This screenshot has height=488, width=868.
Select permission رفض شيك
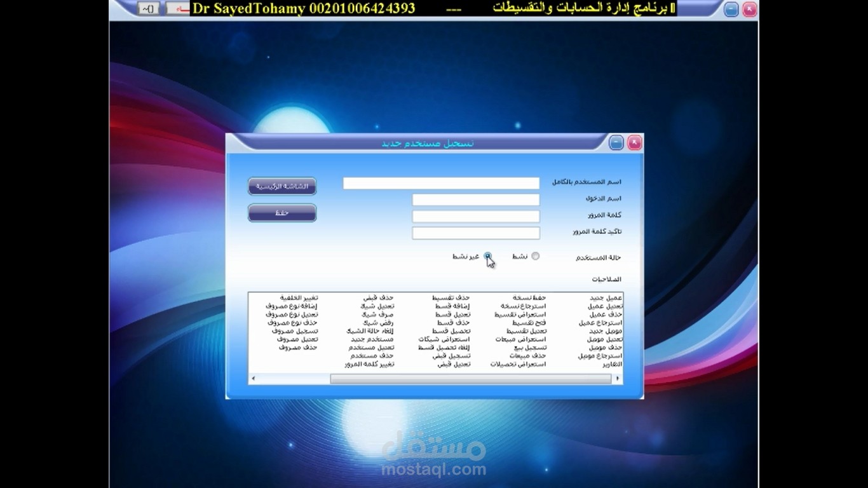[x=379, y=323]
